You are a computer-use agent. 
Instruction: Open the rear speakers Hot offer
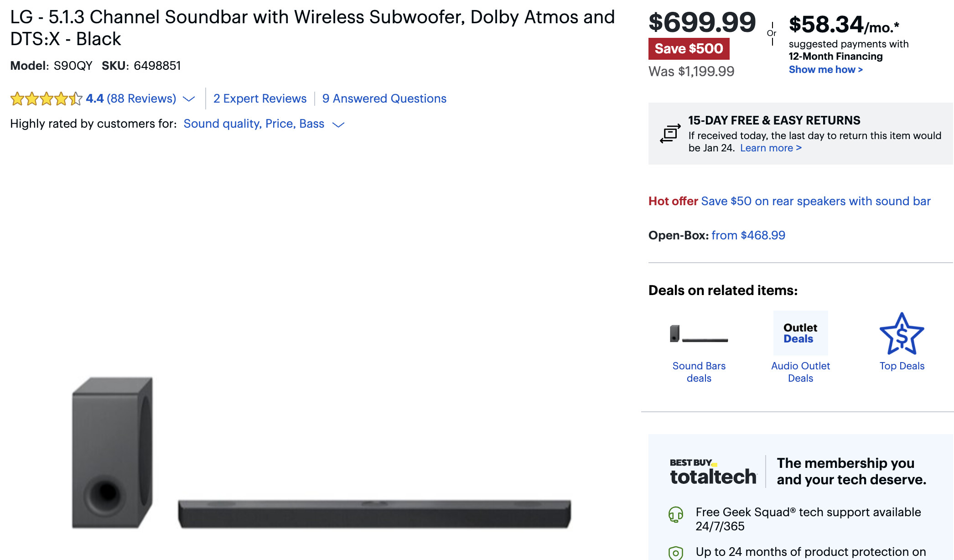(x=815, y=201)
